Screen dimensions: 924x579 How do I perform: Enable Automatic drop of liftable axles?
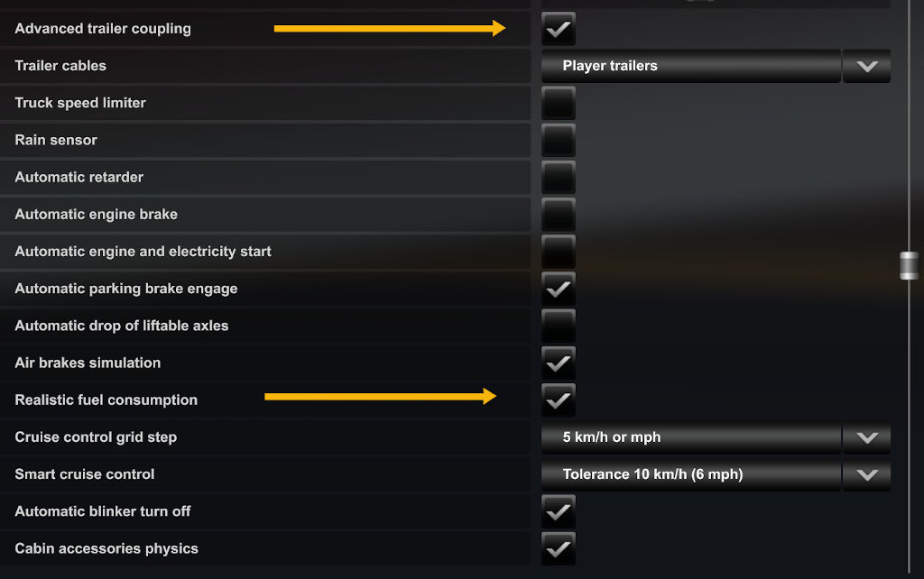point(558,325)
